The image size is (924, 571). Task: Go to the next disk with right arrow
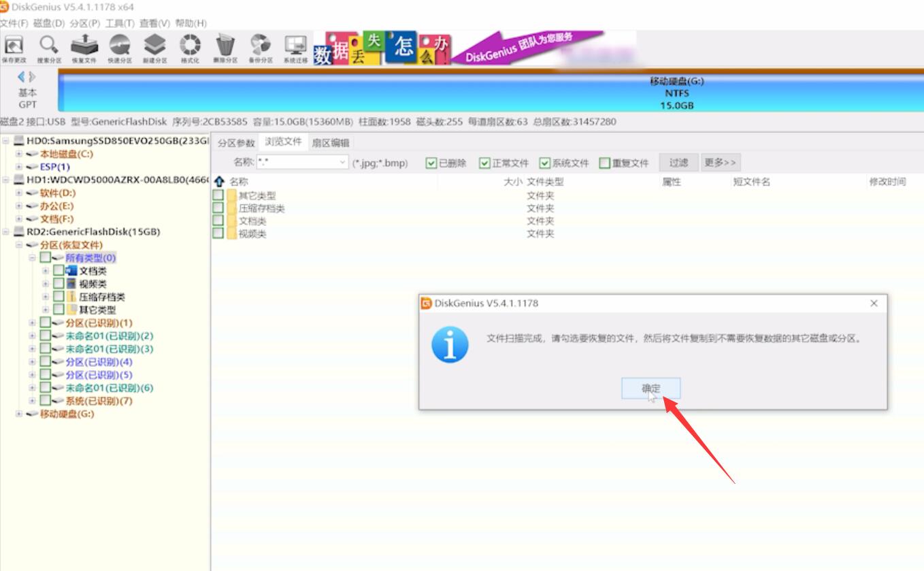32,76
